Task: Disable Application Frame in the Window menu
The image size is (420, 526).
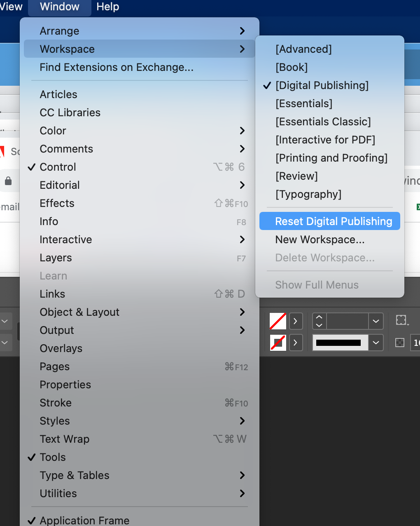Action: [84, 520]
